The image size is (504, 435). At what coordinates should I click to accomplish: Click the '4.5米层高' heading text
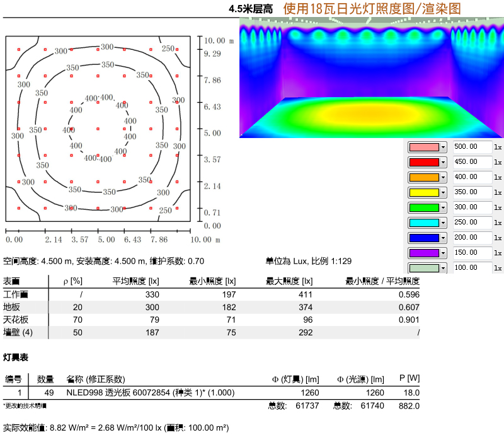pos(251,9)
